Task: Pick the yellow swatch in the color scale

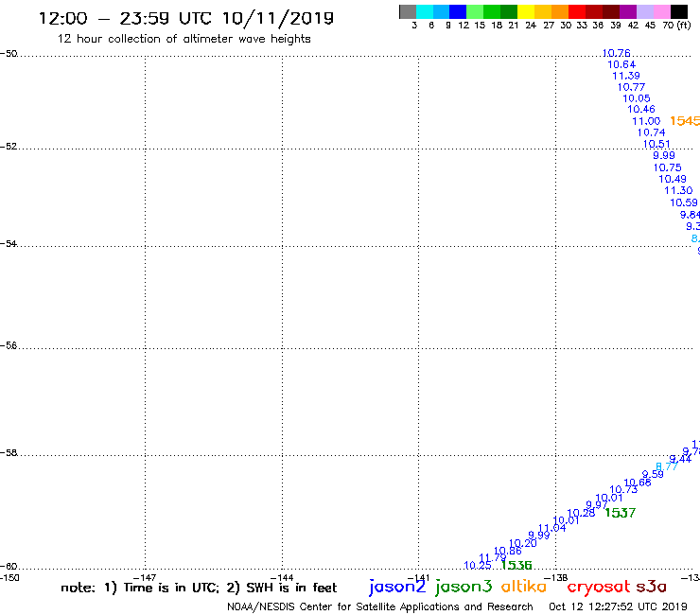Action: pyautogui.click(x=525, y=11)
